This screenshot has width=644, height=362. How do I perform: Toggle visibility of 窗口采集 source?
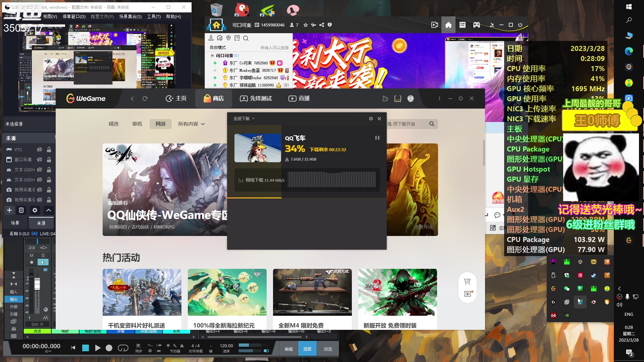40,160
